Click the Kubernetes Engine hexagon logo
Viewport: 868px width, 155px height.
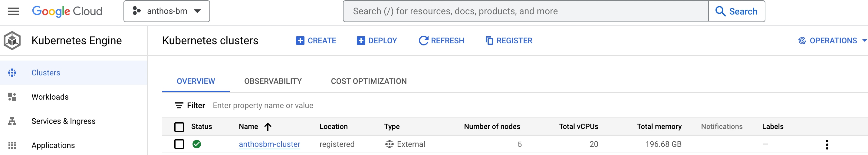12,41
